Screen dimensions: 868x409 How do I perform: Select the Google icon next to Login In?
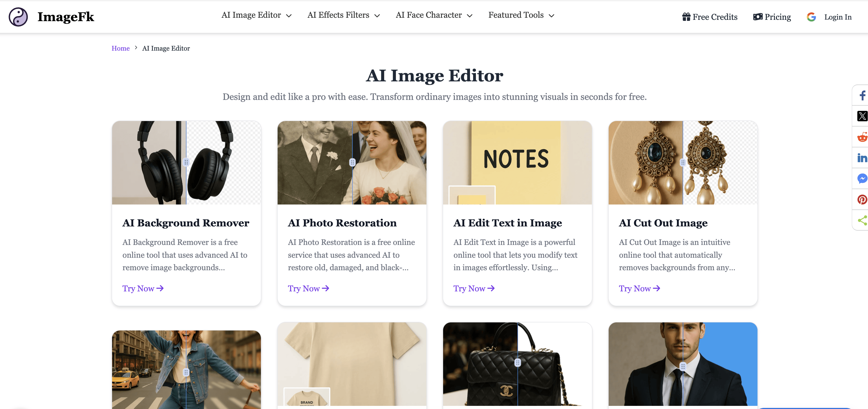pos(811,16)
